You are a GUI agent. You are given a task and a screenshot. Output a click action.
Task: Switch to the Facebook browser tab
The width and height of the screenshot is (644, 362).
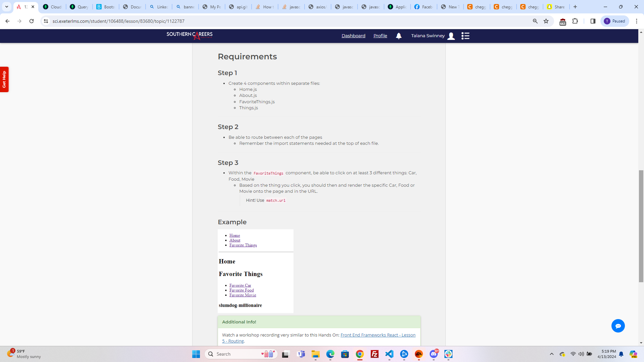(423, 7)
